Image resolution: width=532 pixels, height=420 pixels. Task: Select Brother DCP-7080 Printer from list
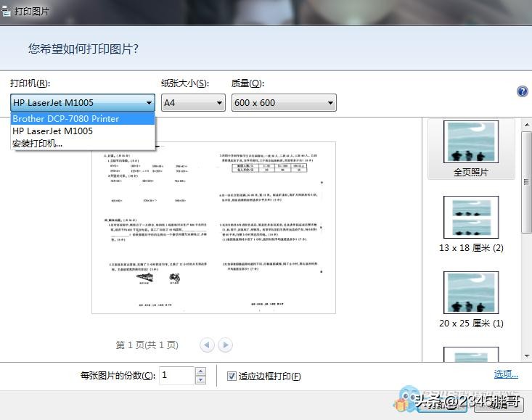point(83,119)
